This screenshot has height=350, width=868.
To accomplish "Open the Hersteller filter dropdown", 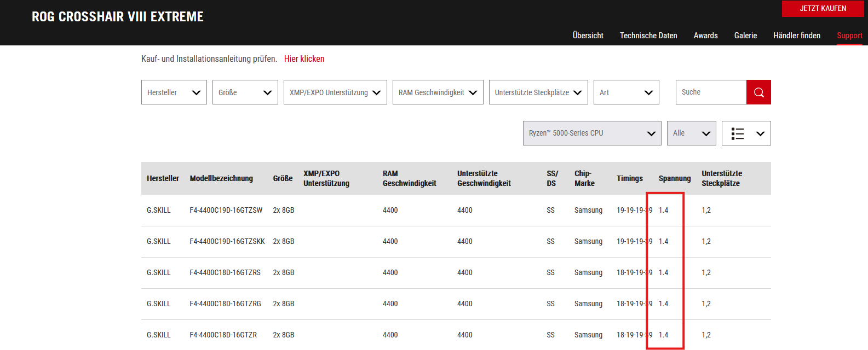I will coord(174,92).
